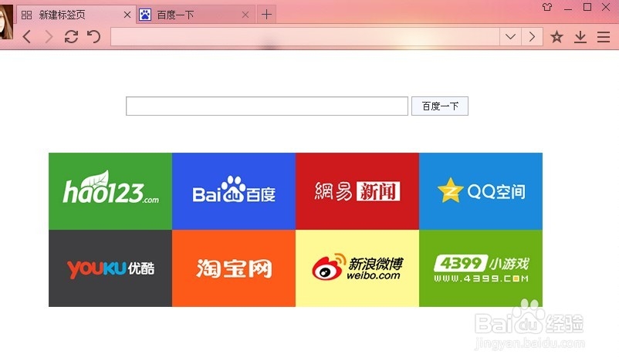This screenshot has height=364, width=619.
Task: Open the 網易新闻 tile
Action: [x=357, y=191]
